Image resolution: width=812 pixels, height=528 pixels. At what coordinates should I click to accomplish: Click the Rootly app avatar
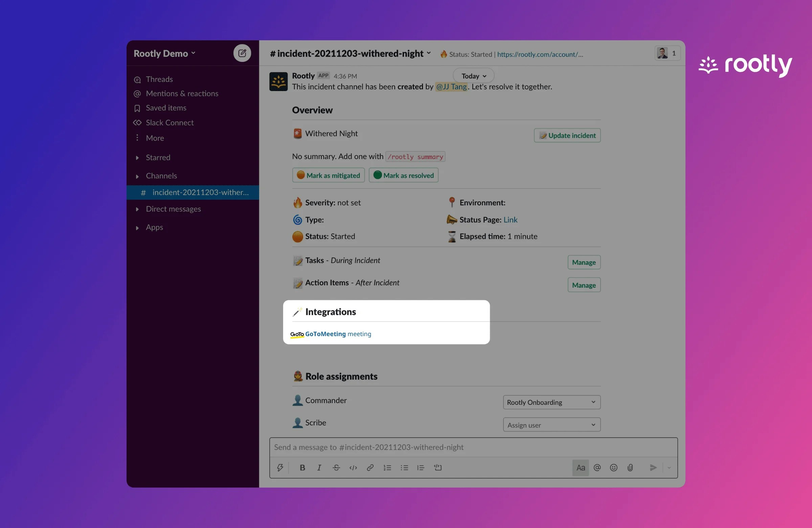coord(278,81)
